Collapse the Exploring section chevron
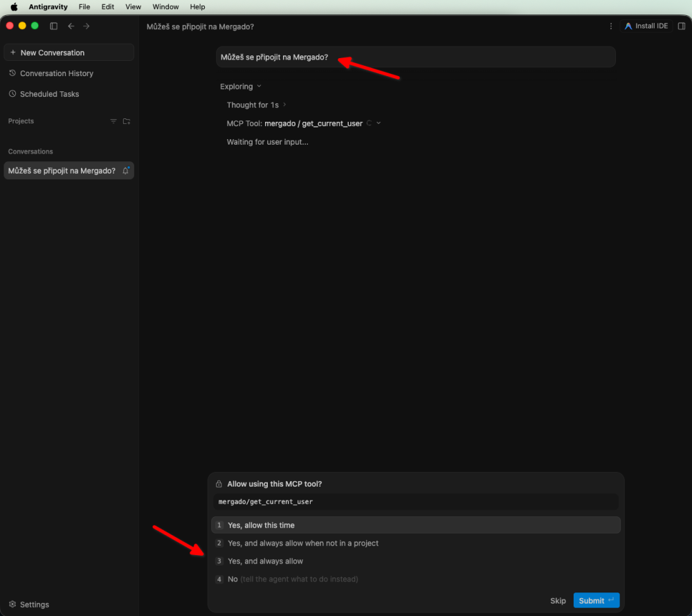This screenshot has width=692, height=616. (259, 86)
